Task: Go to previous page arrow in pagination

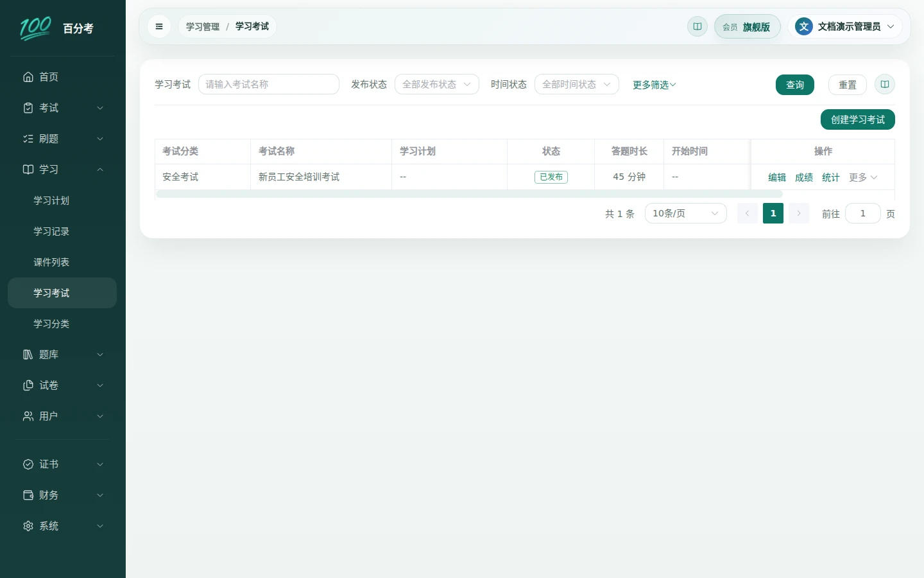Action: point(748,213)
